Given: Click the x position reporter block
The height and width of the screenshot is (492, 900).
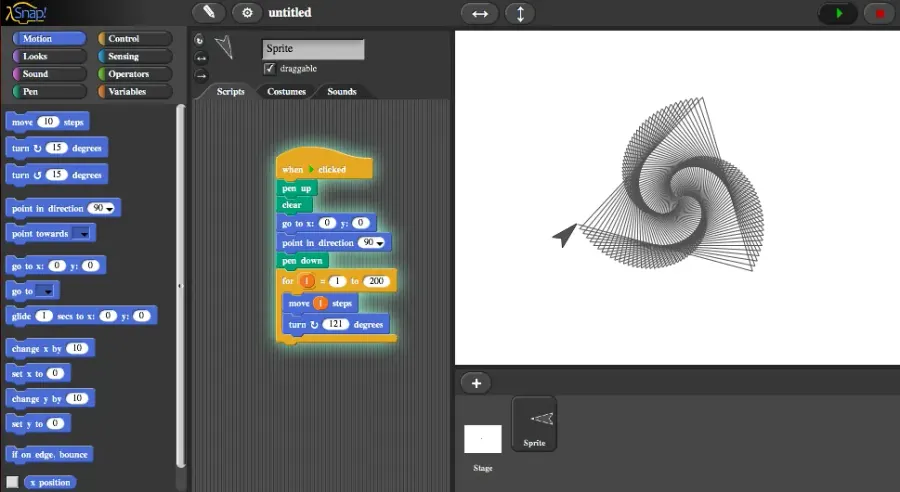Looking at the screenshot, I should (x=51, y=482).
